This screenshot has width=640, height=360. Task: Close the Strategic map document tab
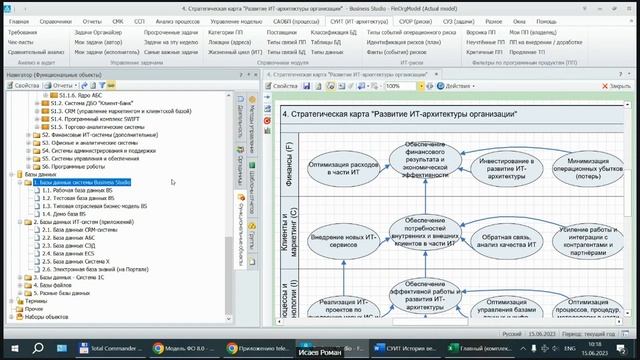(x=436, y=74)
